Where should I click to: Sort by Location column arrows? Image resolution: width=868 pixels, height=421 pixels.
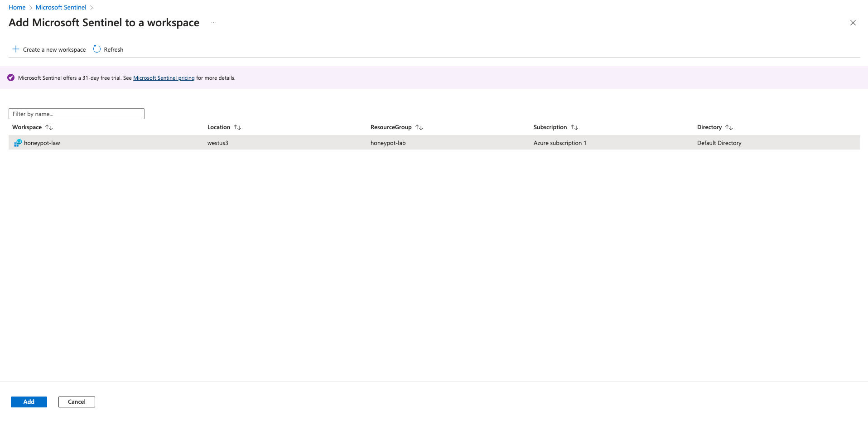tap(237, 127)
